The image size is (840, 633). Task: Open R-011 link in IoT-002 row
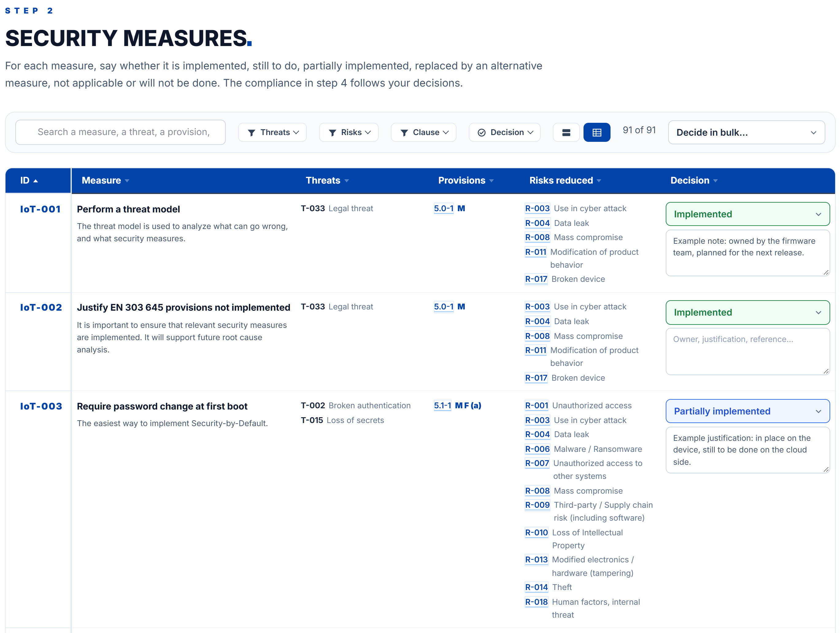535,350
